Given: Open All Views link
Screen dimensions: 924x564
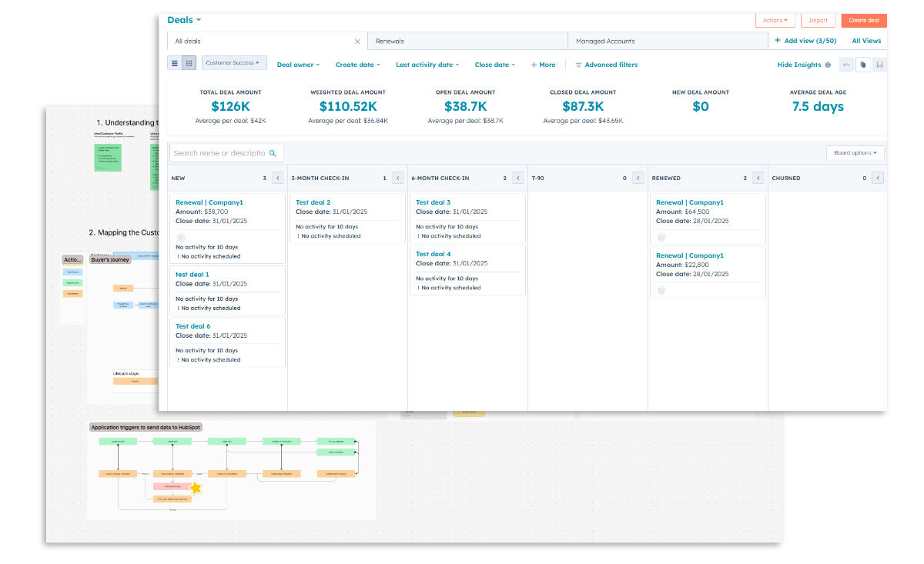Looking at the screenshot, I should (x=866, y=42).
